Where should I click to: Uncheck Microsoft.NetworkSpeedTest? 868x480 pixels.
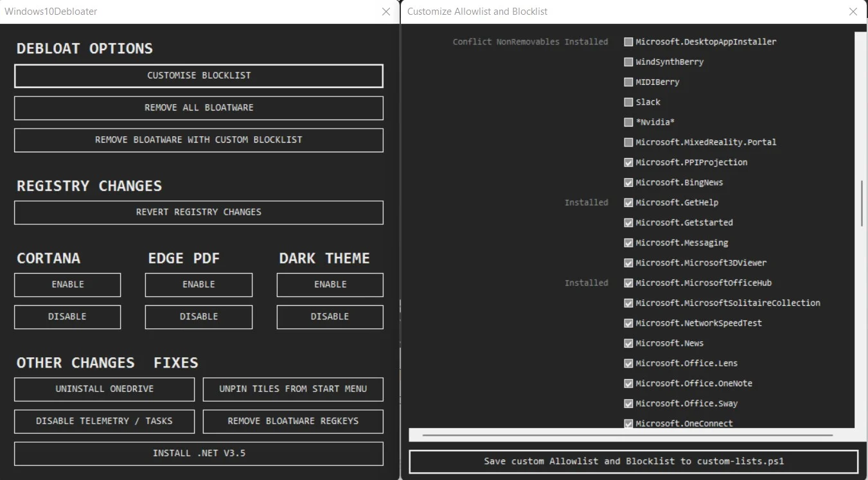(x=628, y=323)
